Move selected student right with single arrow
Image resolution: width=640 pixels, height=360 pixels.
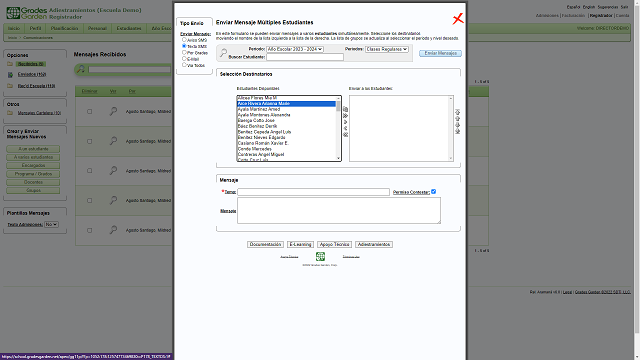[x=345, y=122]
